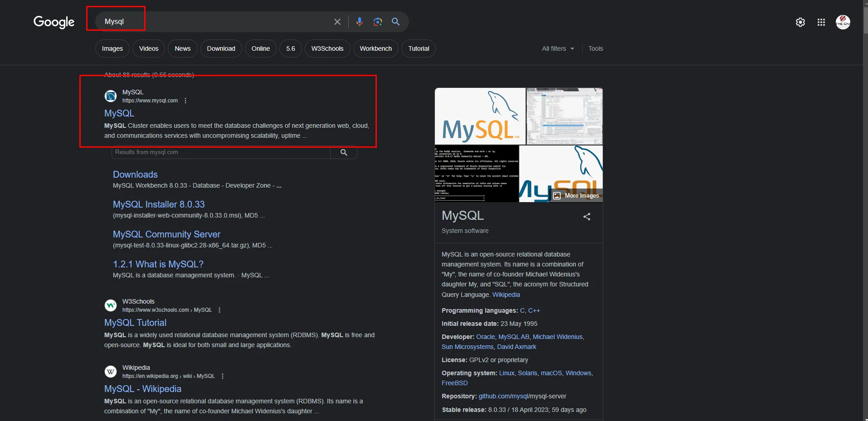Switch to the Tutorial tab
Image resolution: width=868 pixels, height=421 pixels.
coord(418,48)
